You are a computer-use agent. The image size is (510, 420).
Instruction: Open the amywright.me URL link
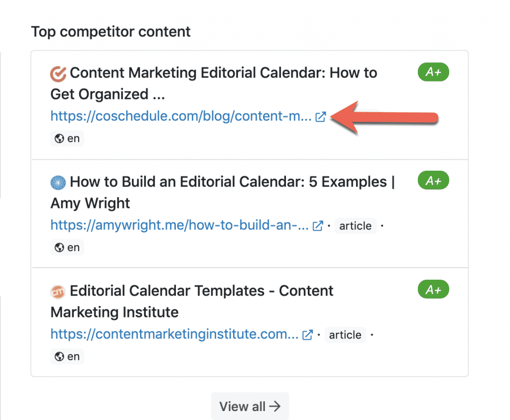[x=179, y=225]
